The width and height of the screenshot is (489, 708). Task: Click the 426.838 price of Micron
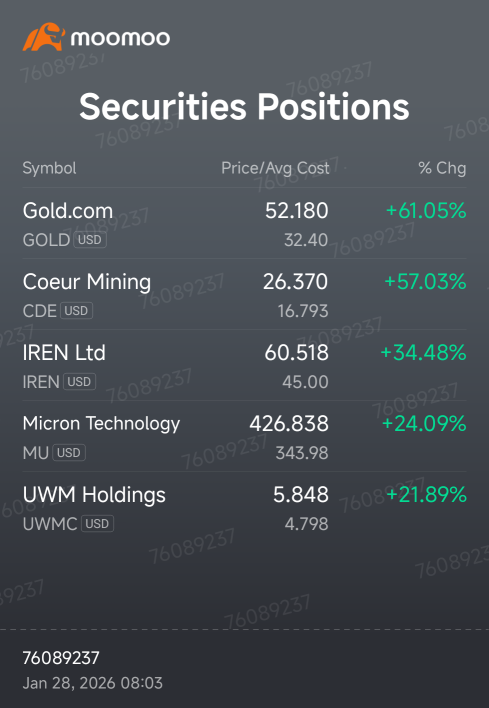[289, 424]
